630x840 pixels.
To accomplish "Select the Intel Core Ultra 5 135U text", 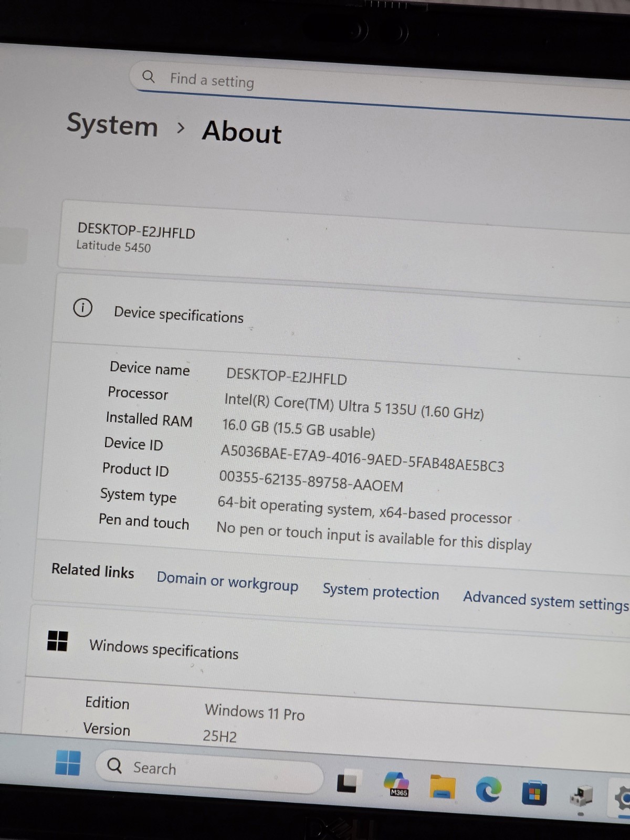I will click(x=354, y=406).
